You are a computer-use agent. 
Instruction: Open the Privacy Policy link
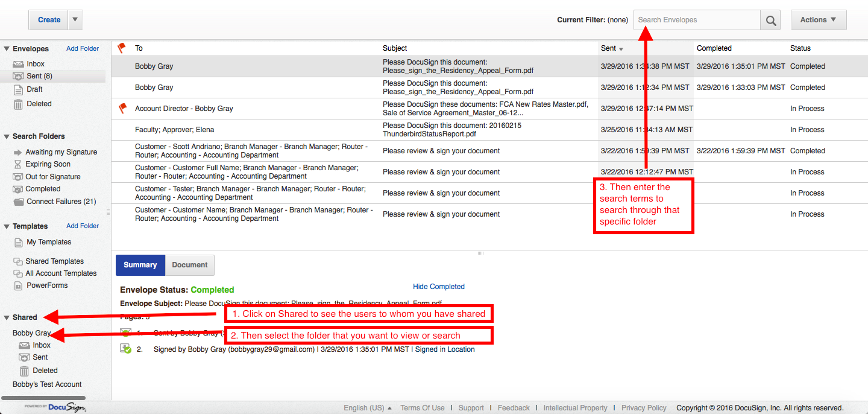[644, 408]
